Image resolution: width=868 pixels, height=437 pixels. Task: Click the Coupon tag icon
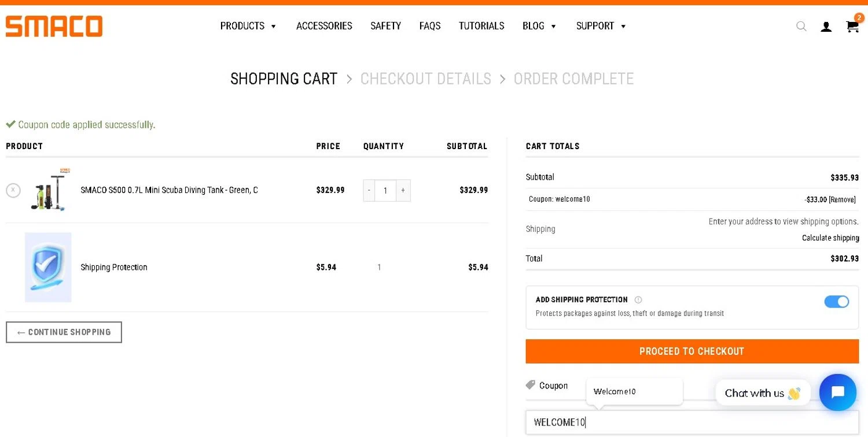tap(530, 385)
